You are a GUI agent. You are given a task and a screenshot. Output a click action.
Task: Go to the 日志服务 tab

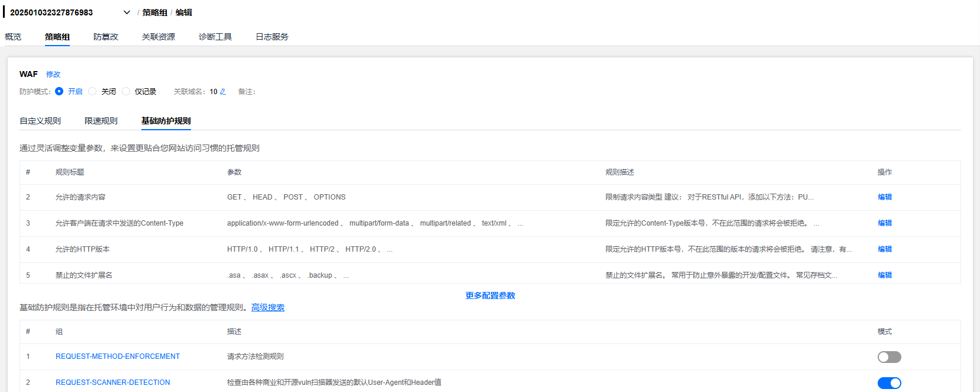tap(272, 37)
